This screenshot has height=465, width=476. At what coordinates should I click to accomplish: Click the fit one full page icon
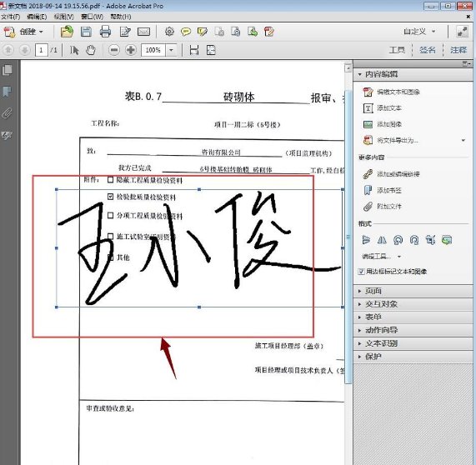click(211, 50)
